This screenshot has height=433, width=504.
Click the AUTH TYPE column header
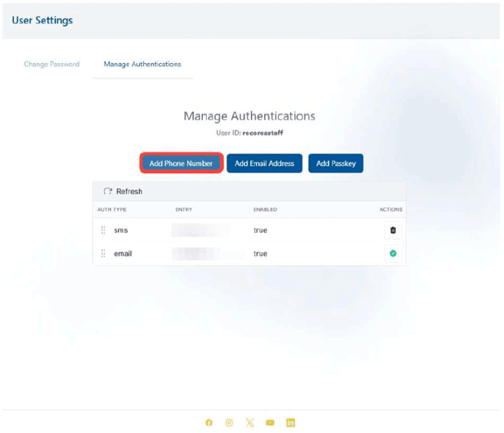point(112,210)
